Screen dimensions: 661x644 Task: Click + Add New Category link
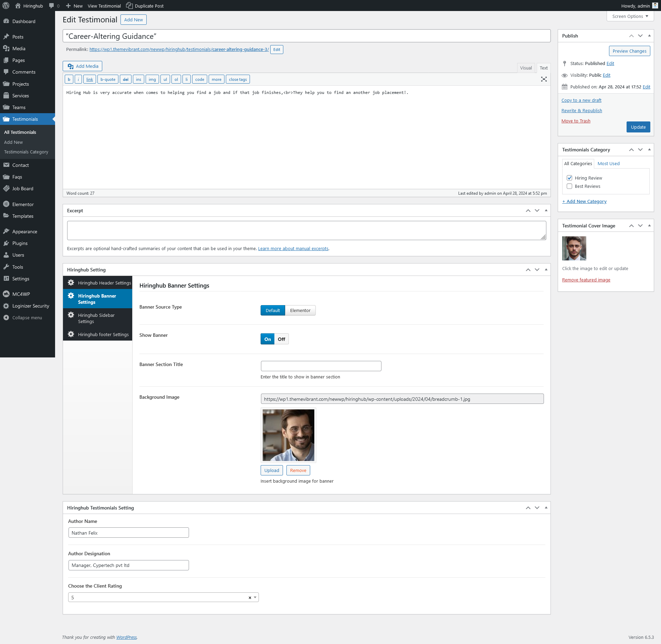coord(584,202)
